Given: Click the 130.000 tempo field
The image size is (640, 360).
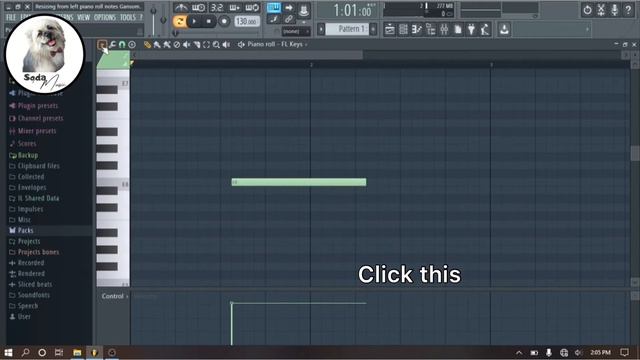Looking at the screenshot, I should coord(247,21).
